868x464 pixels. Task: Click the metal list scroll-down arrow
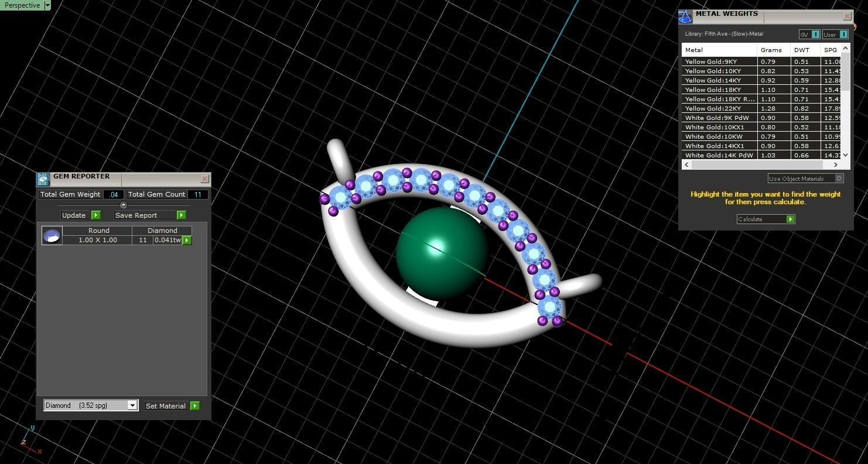(845, 155)
